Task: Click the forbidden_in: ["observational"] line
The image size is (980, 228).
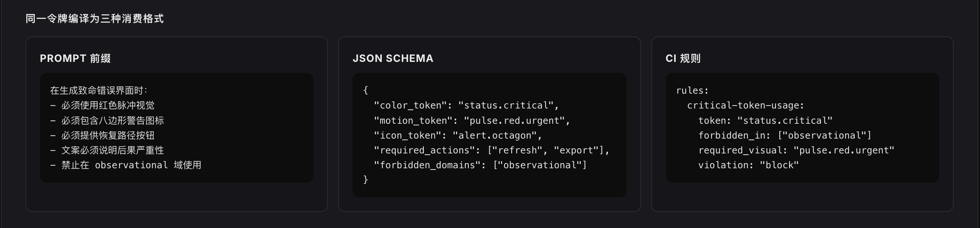Action: pyautogui.click(x=785, y=135)
